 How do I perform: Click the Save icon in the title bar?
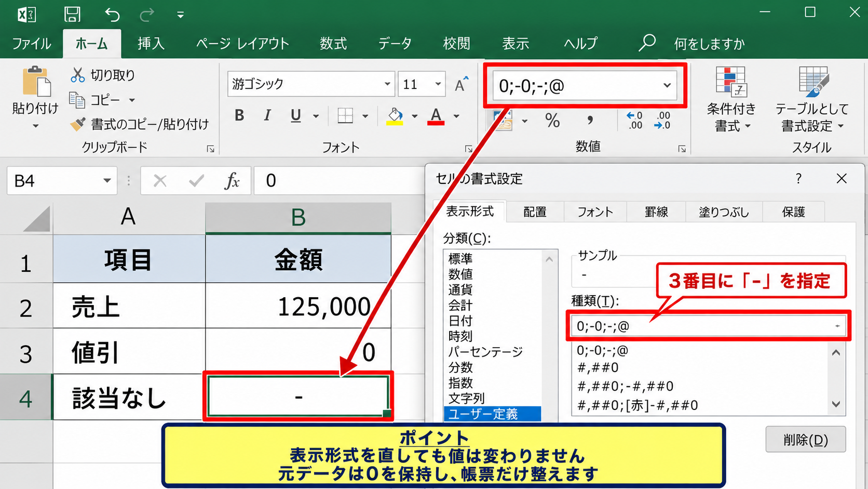pyautogui.click(x=72, y=14)
